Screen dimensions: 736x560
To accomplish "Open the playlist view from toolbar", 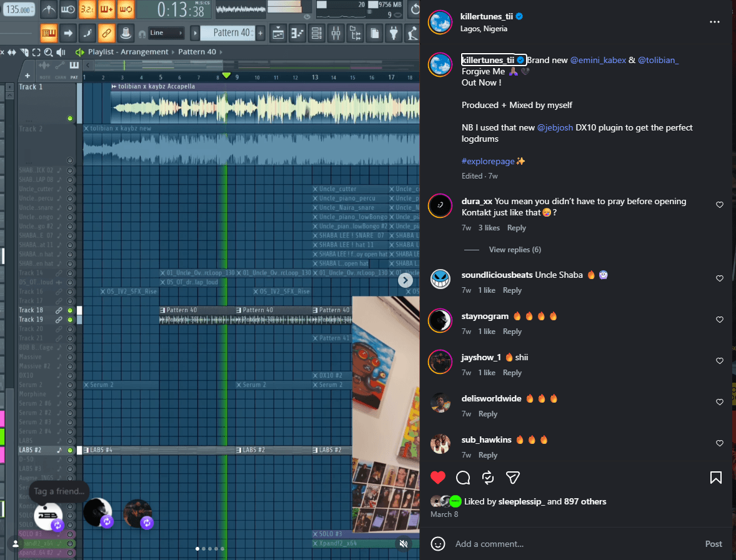I will click(x=278, y=33).
